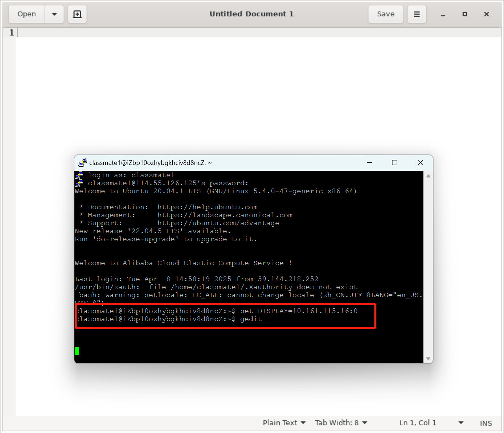Click the 'login as: classmate1' line in terminal
Viewport: 504px width, 433px height.
click(x=131, y=175)
